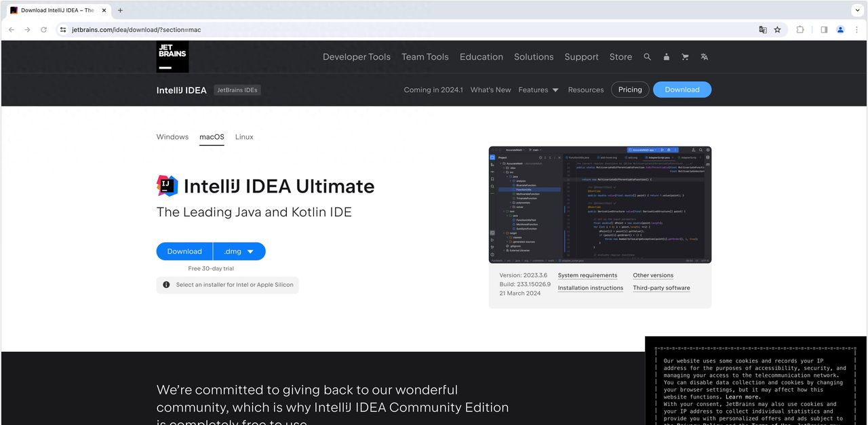868x425 pixels.
Task: Open the Developer Tools menu
Action: pyautogui.click(x=357, y=57)
